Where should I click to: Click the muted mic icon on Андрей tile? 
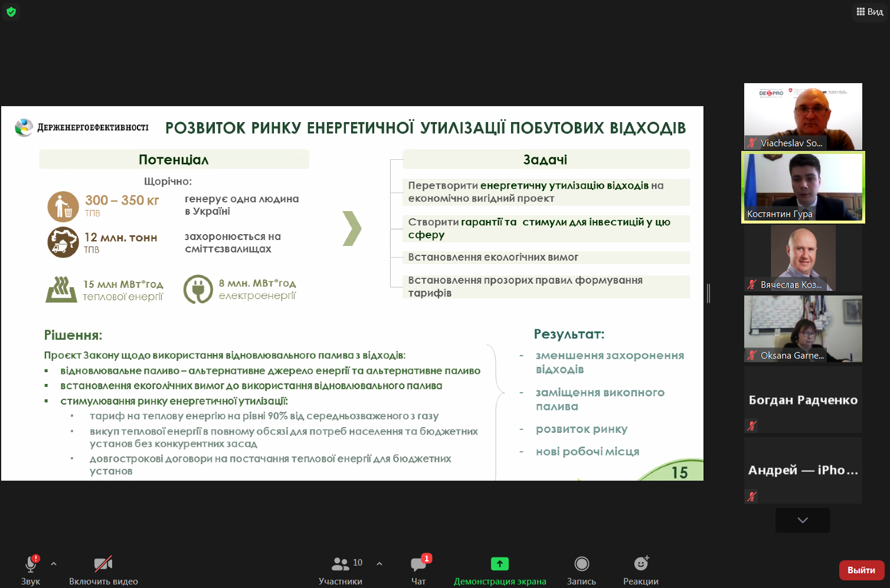[752, 496]
